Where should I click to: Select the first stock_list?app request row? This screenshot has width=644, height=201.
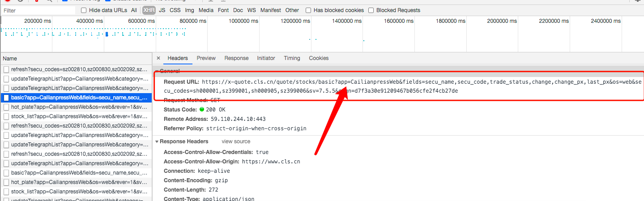(76, 116)
